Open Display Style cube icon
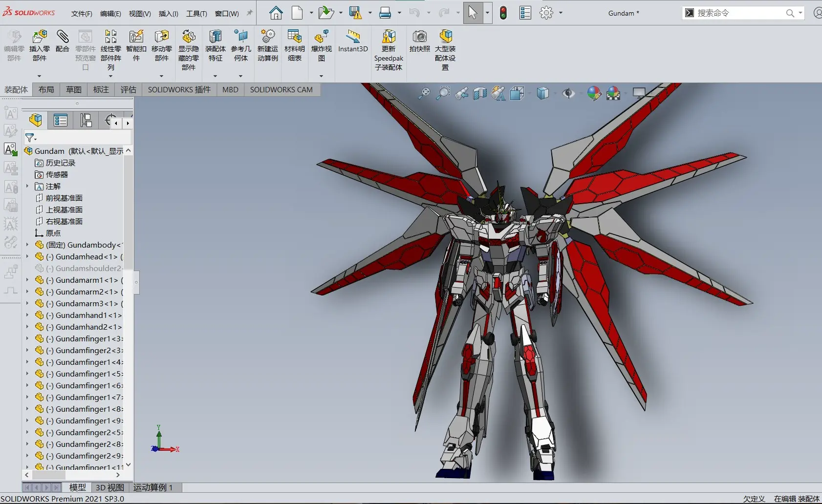This screenshot has height=504, width=822. (x=542, y=93)
